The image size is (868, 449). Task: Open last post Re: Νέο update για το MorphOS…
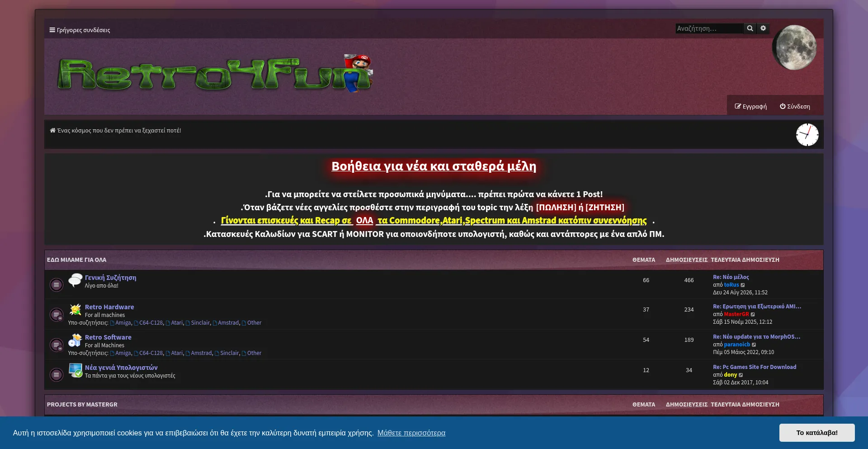coord(757,337)
